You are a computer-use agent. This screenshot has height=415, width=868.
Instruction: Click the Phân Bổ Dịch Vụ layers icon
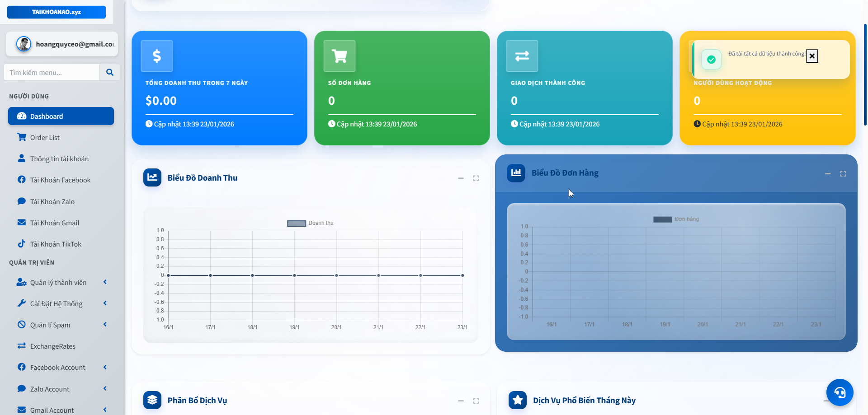(152, 400)
